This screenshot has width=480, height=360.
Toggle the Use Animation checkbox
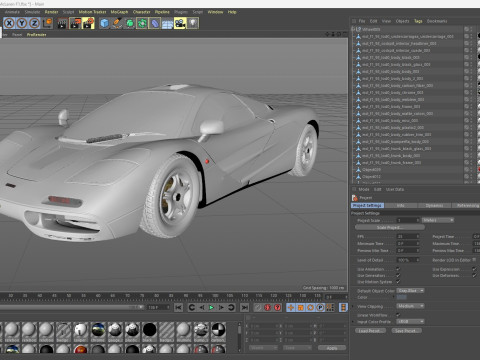tap(398, 269)
